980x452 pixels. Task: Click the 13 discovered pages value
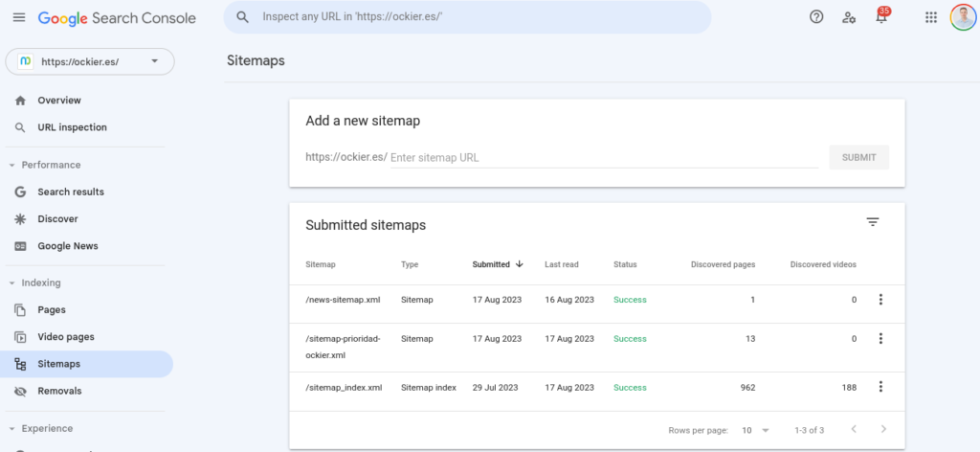click(750, 339)
